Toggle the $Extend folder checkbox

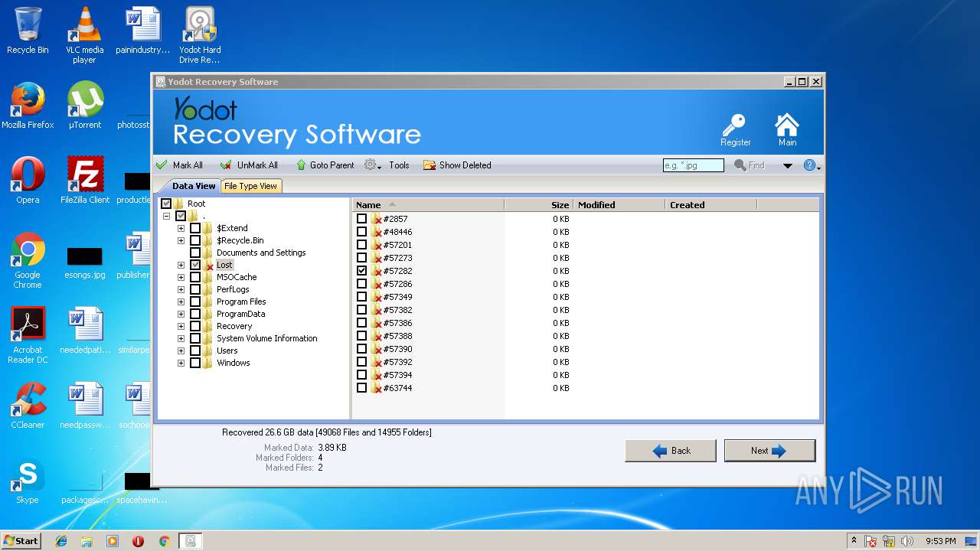pos(195,228)
